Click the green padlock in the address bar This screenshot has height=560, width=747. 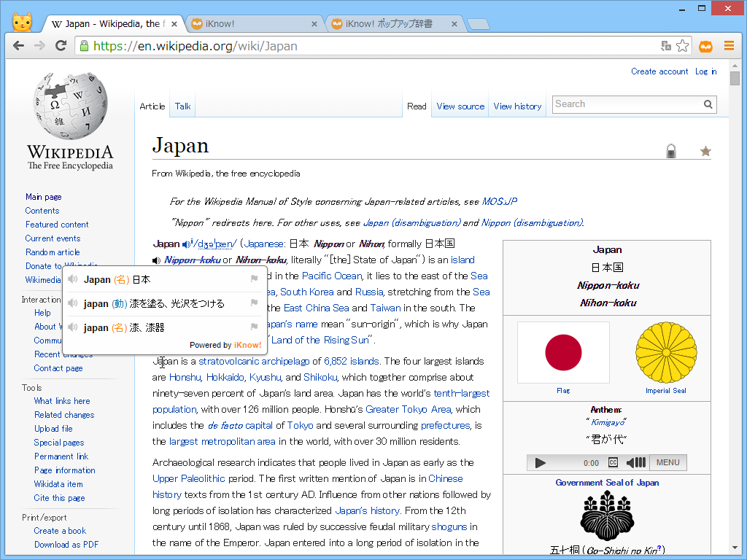tap(85, 46)
